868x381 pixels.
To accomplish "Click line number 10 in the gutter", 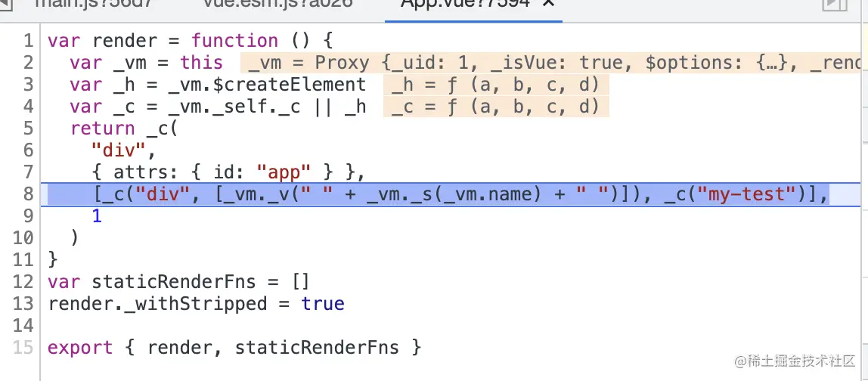I will (23, 238).
